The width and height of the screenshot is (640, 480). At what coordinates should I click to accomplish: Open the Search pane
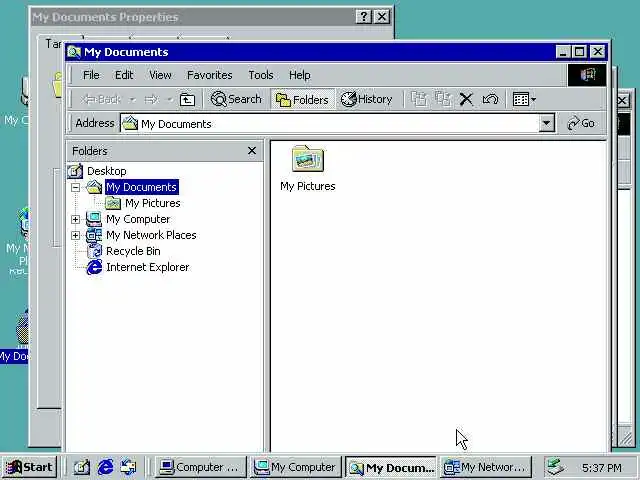click(x=236, y=99)
